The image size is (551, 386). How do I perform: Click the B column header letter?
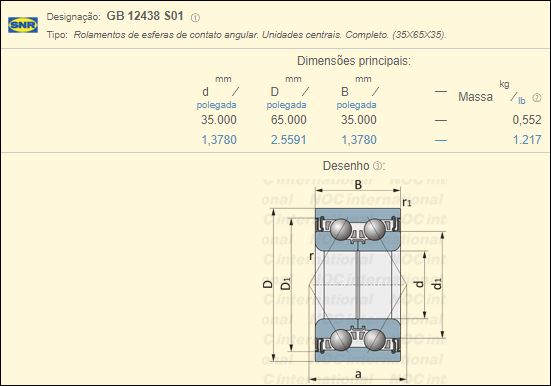[x=345, y=92]
